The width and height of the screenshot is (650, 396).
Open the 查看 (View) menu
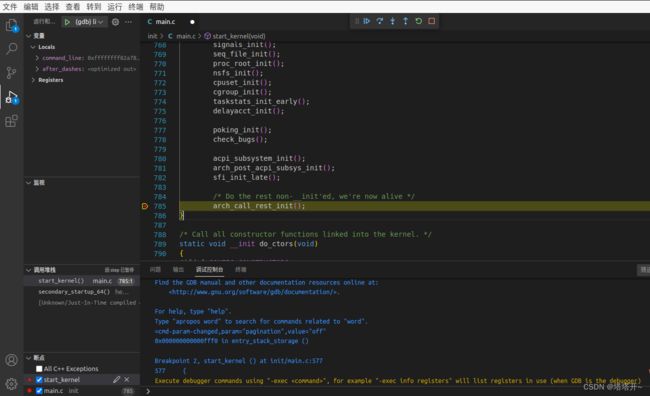73,7
